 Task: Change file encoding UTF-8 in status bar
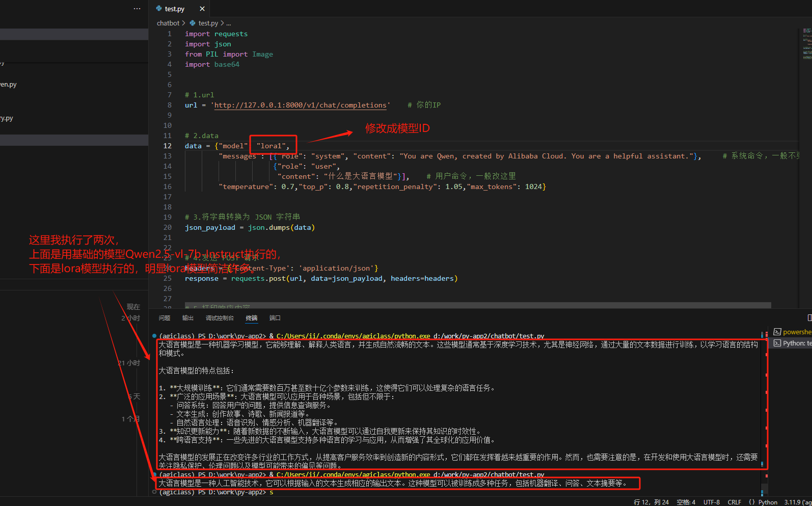(x=712, y=502)
